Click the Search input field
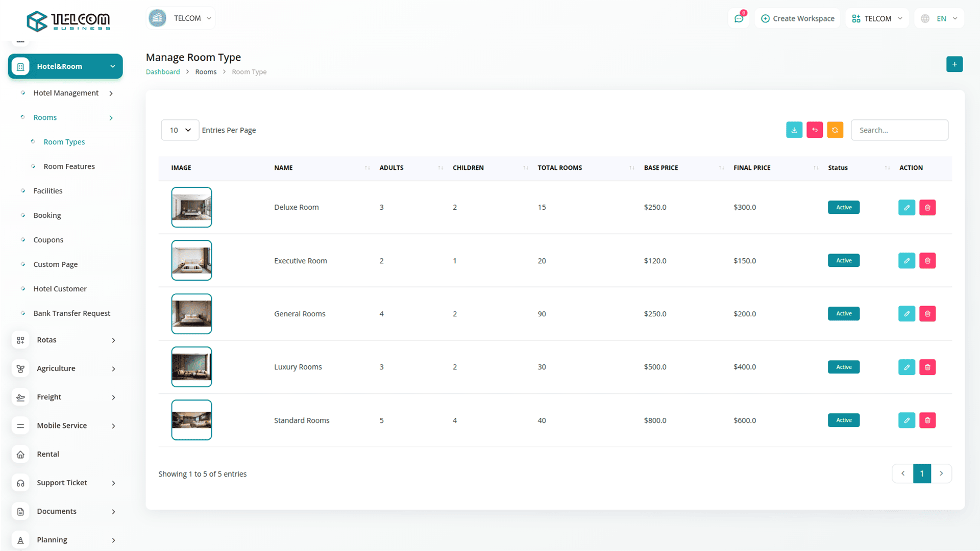 coord(899,130)
